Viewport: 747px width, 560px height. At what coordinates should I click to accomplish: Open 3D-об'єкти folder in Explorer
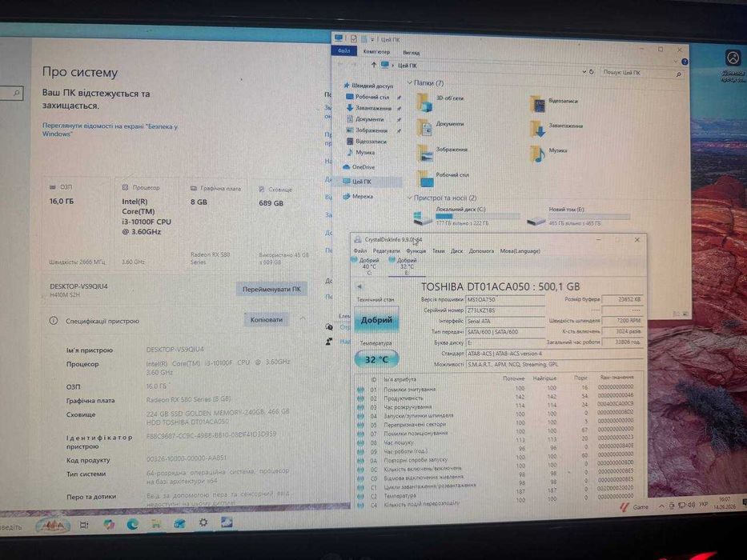(440, 101)
